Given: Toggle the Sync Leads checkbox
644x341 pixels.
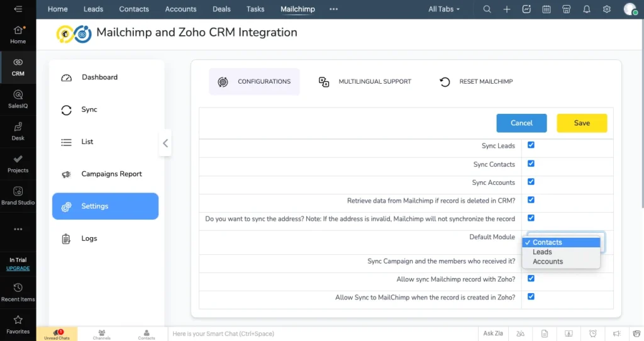Looking at the screenshot, I should (531, 145).
